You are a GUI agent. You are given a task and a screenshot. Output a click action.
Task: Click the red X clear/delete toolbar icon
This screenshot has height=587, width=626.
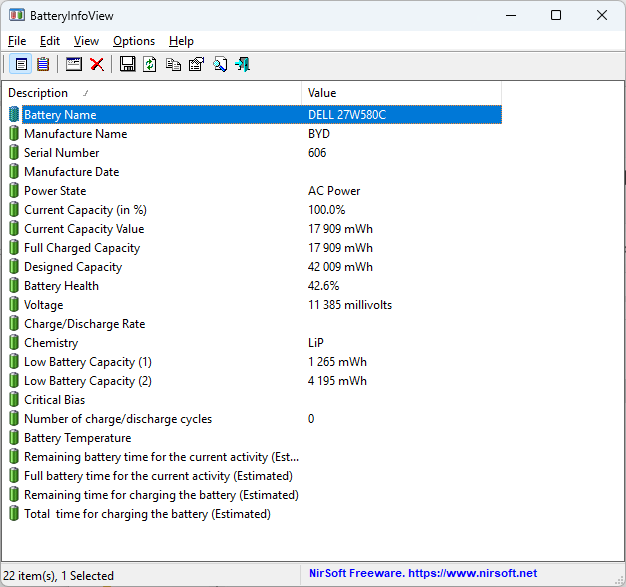point(97,64)
